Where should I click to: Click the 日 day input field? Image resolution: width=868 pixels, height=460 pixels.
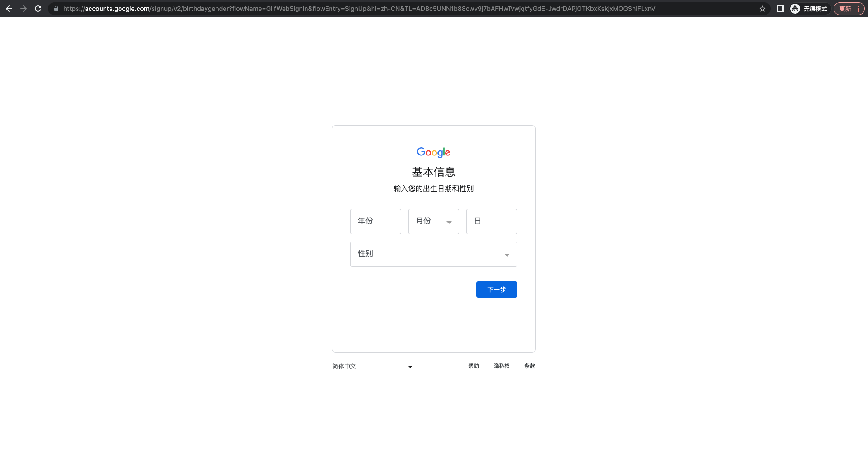(492, 222)
